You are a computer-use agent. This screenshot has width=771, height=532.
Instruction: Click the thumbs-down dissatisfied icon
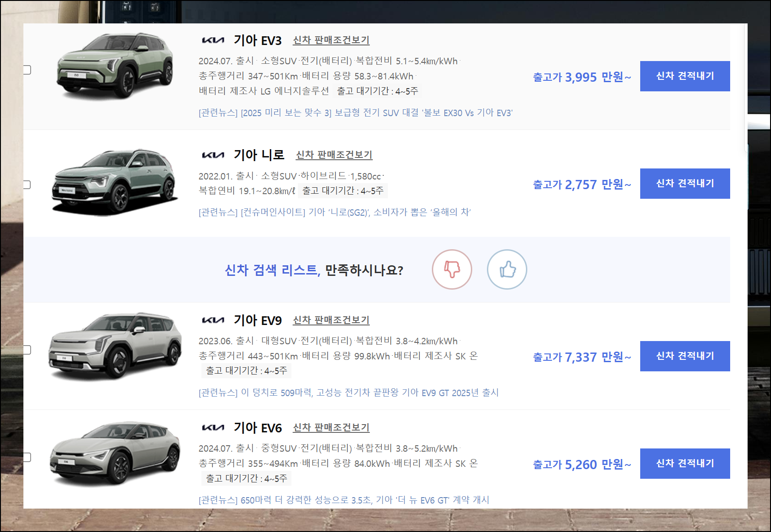pyautogui.click(x=452, y=269)
